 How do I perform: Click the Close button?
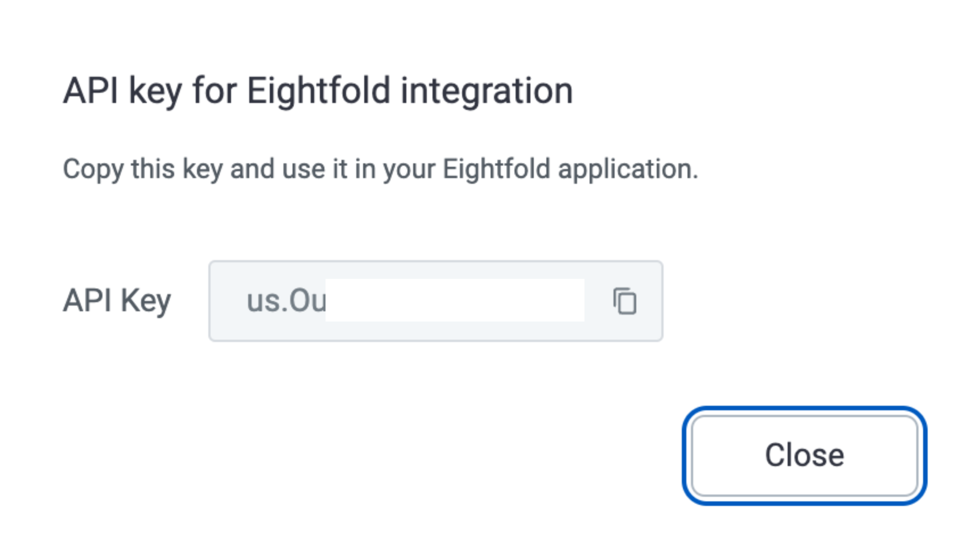pos(804,455)
